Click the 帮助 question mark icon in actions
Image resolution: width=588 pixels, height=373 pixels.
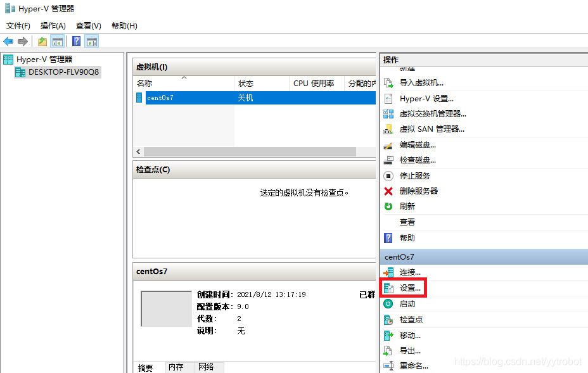388,238
